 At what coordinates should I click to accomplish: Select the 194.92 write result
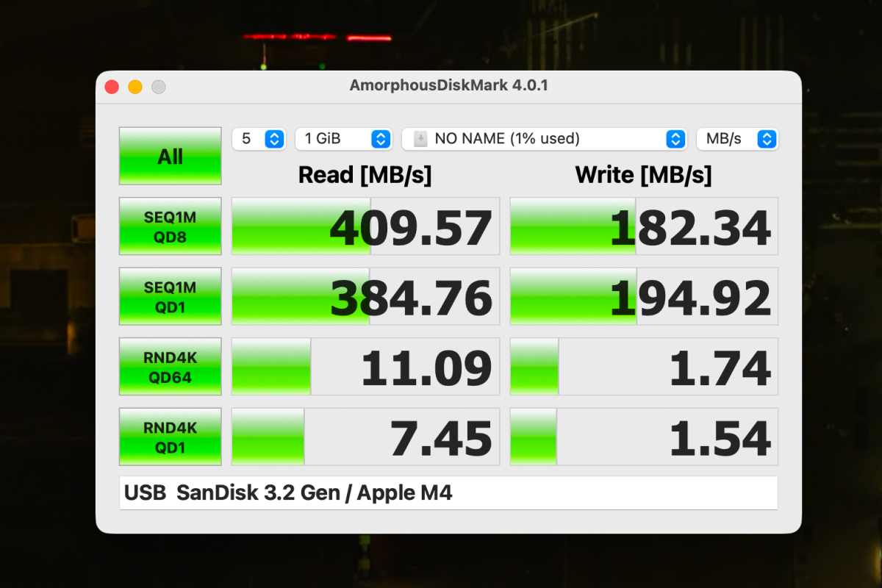[x=644, y=297]
